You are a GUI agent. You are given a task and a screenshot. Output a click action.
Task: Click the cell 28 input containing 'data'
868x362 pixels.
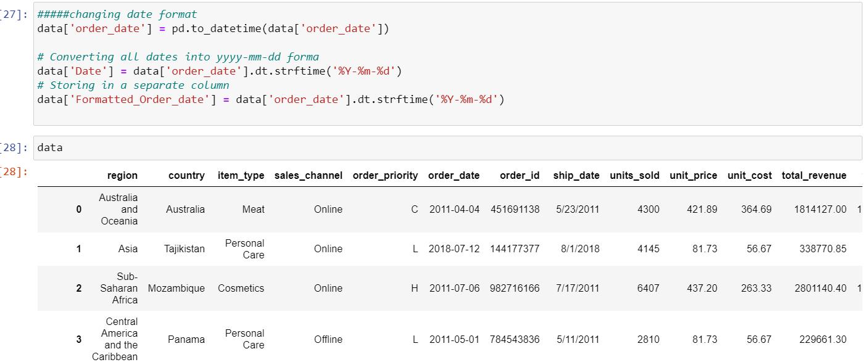(x=447, y=148)
